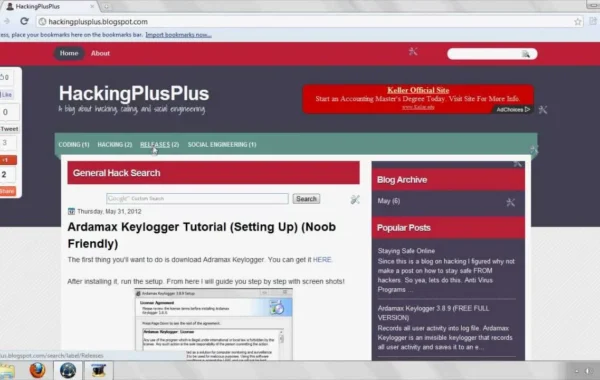Focus the Google Custom Search field

pyautogui.click(x=197, y=199)
